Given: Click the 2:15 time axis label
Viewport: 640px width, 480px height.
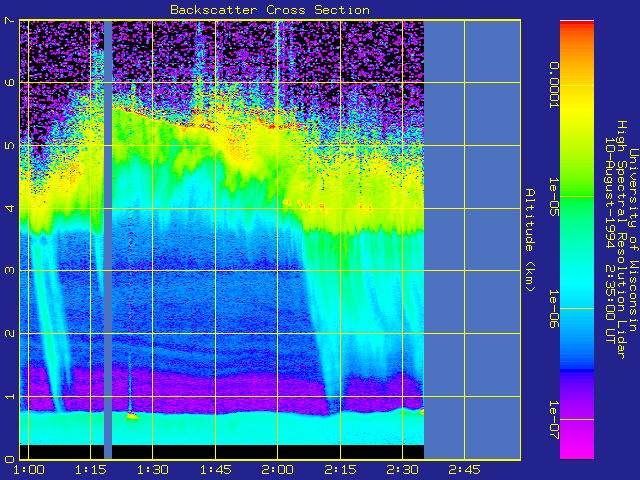Looking at the screenshot, I should coord(340,470).
